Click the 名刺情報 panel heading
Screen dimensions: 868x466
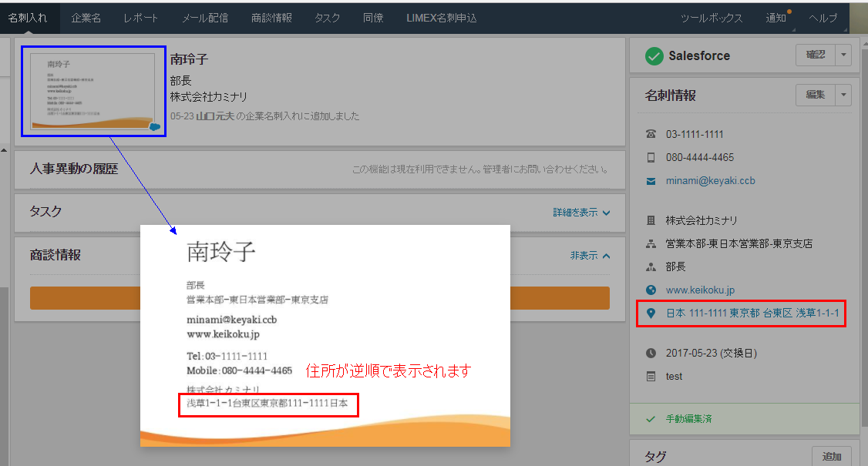tap(671, 96)
